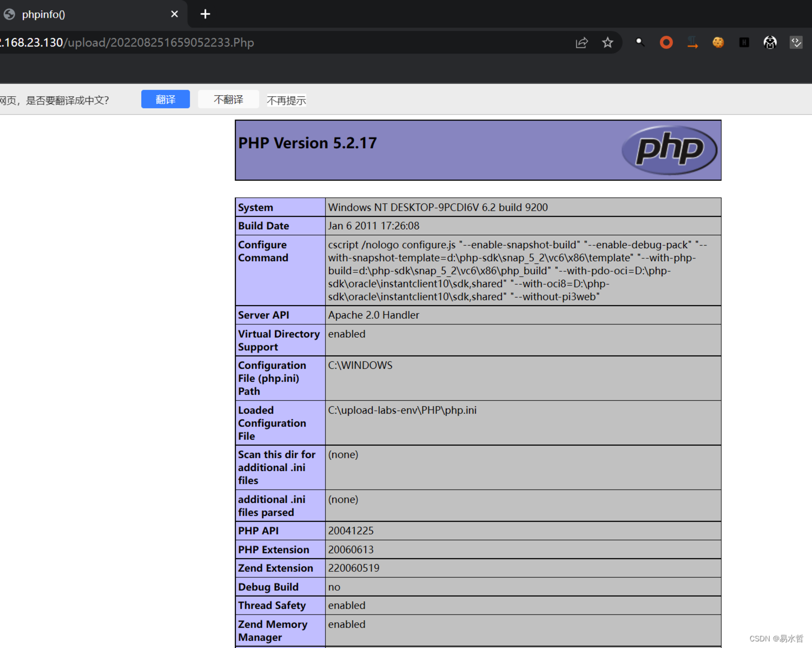This screenshot has width=812, height=648.
Task: Close the phpinfo() tab
Action: click(174, 14)
